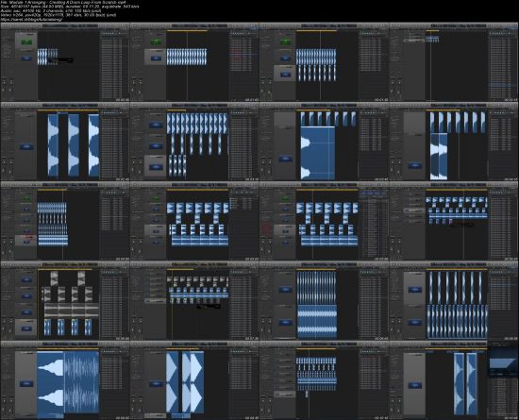Open the frame with large solid blue region under clips
This screenshot has height=420, width=519.
pos(324,142)
